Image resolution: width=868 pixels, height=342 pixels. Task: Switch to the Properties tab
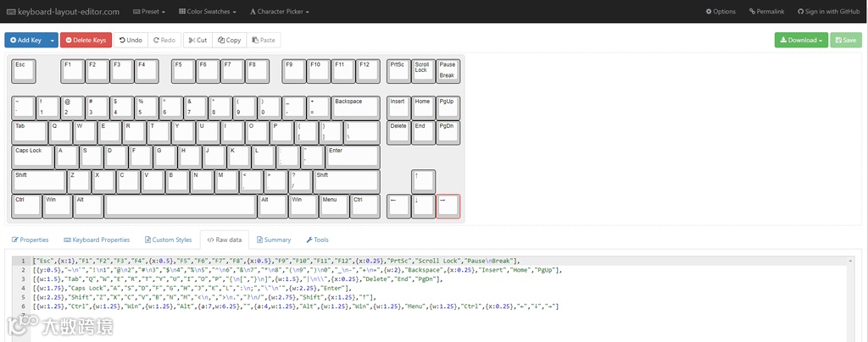click(x=30, y=240)
